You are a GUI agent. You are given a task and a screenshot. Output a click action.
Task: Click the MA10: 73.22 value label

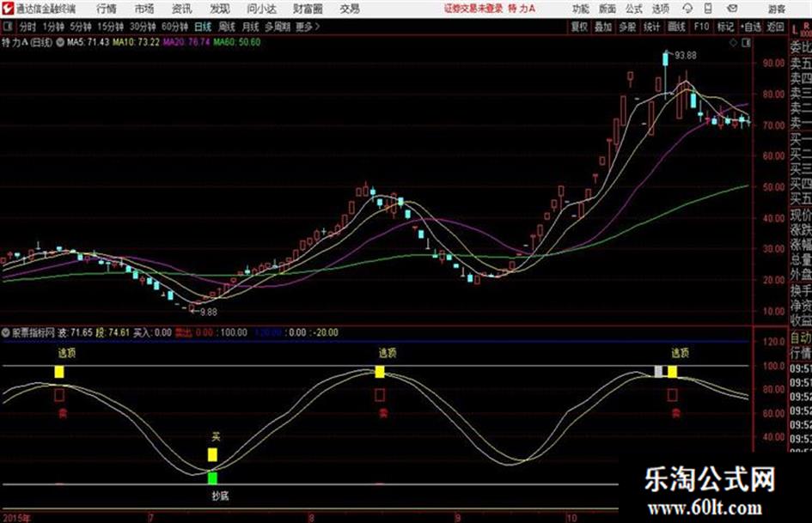pyautogui.click(x=137, y=42)
